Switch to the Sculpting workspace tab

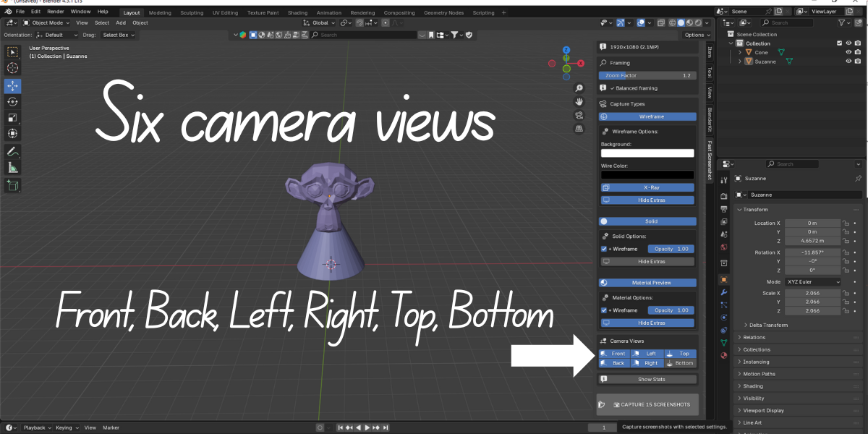point(192,12)
